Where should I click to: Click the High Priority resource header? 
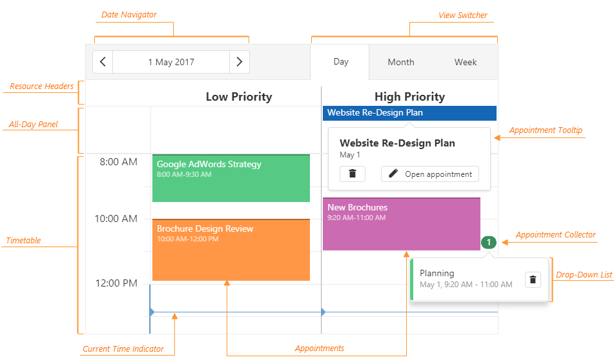click(x=409, y=97)
